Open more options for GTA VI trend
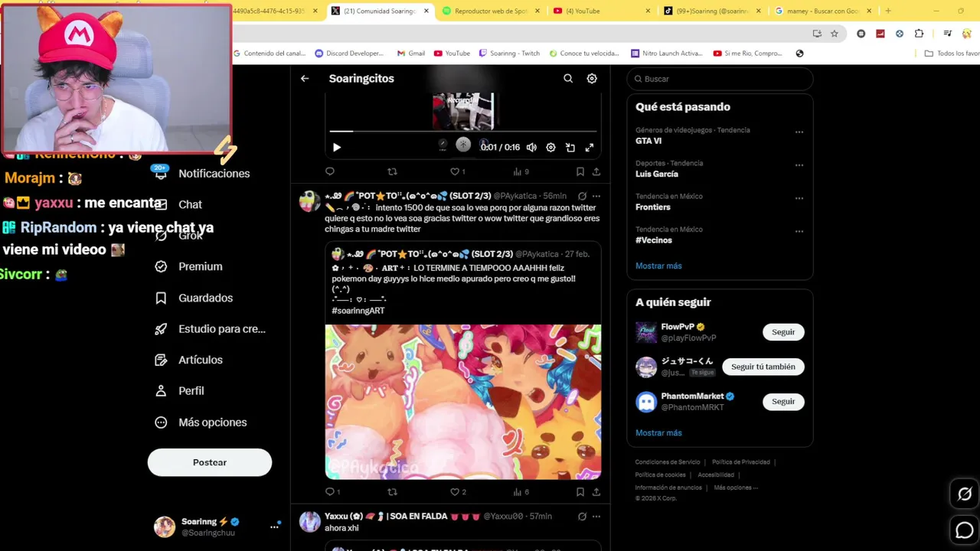Viewport: 980px width, 551px height. tap(799, 132)
